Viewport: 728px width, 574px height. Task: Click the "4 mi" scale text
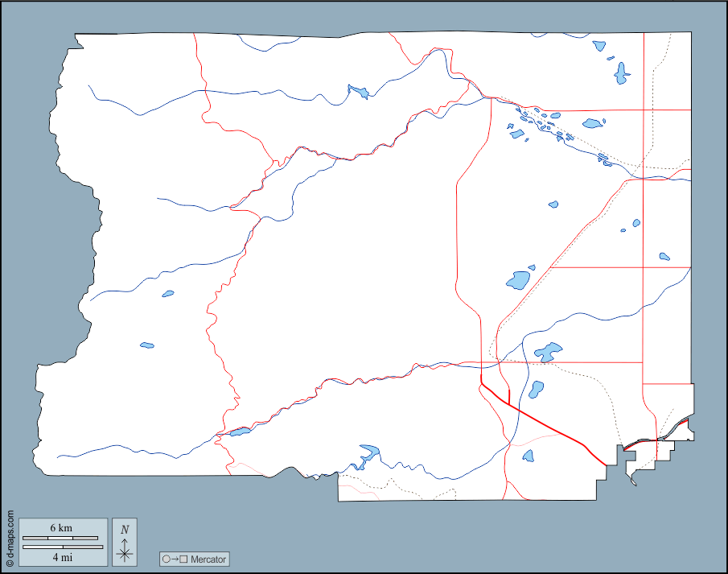[x=61, y=556]
